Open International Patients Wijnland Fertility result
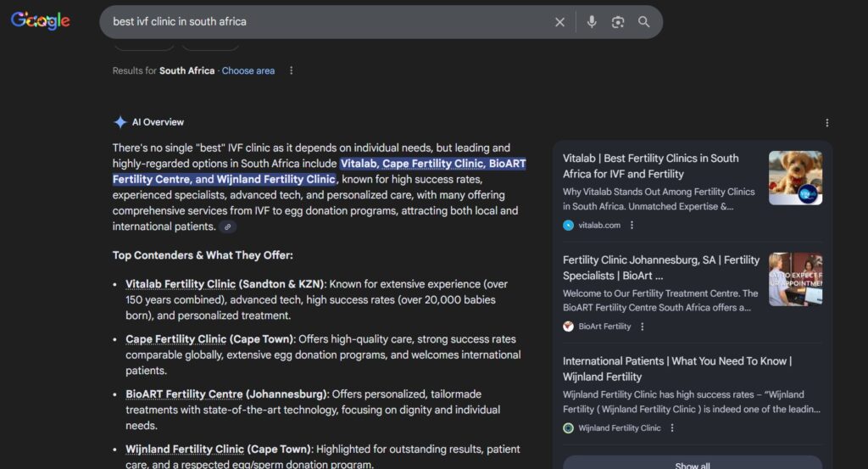The height and width of the screenshot is (469, 868). pos(676,368)
